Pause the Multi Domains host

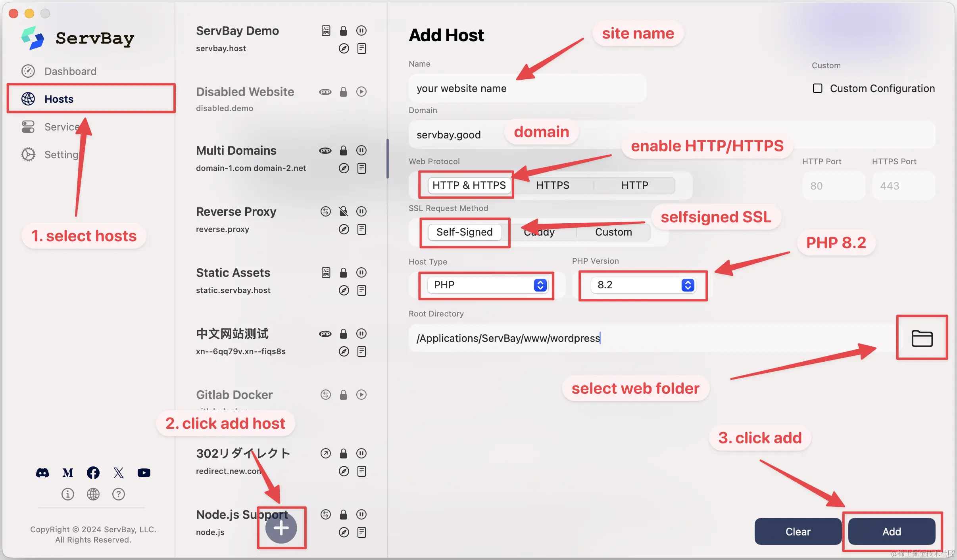(361, 150)
